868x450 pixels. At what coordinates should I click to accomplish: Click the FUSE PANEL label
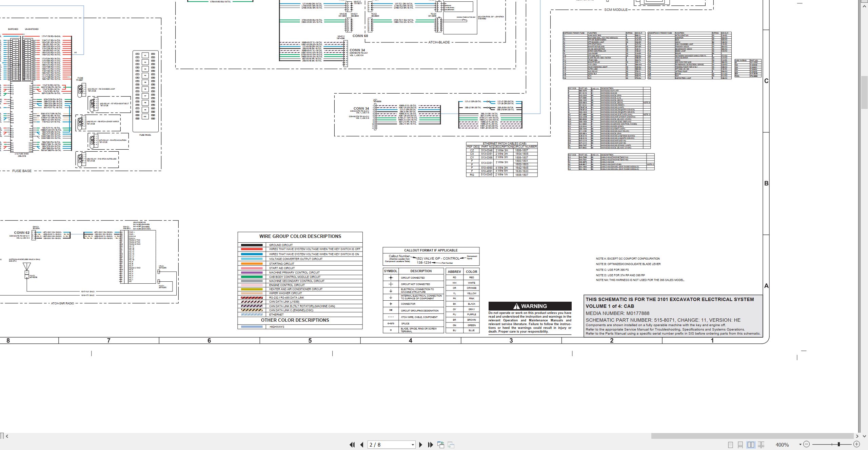click(145, 135)
